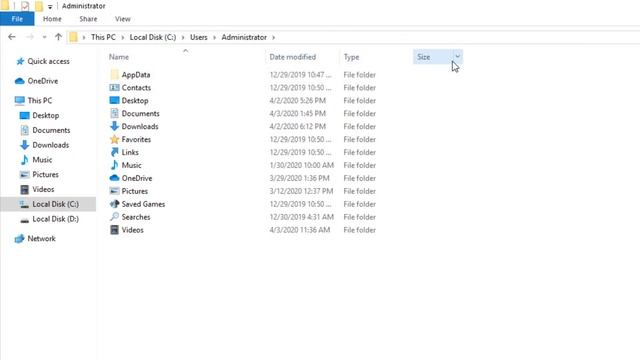Select Pictures in the navigation pane
Image resolution: width=640 pixels, height=360 pixels.
click(45, 174)
